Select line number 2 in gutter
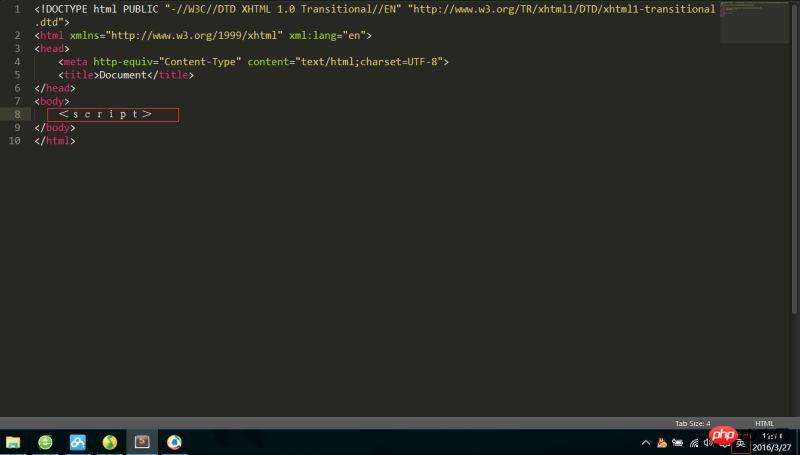Image resolution: width=800 pixels, height=455 pixels. tap(17, 35)
